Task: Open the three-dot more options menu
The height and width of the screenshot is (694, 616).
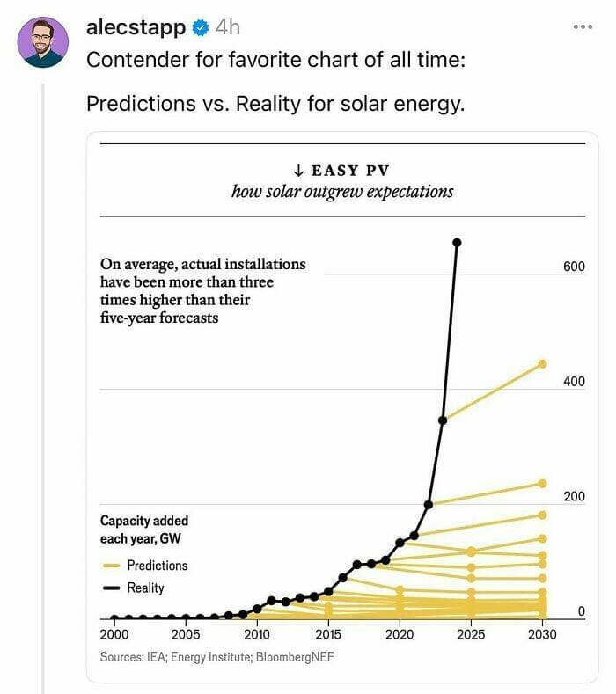Action: pos(583,27)
